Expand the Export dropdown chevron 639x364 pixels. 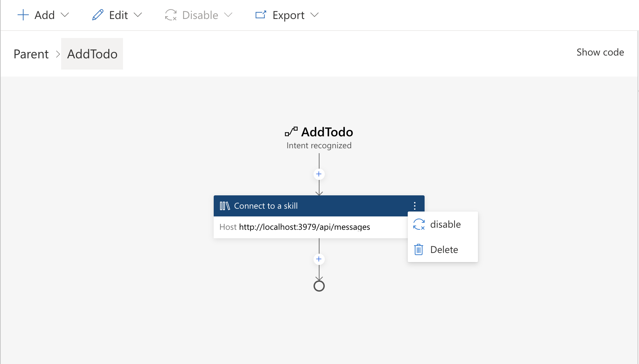click(x=315, y=15)
